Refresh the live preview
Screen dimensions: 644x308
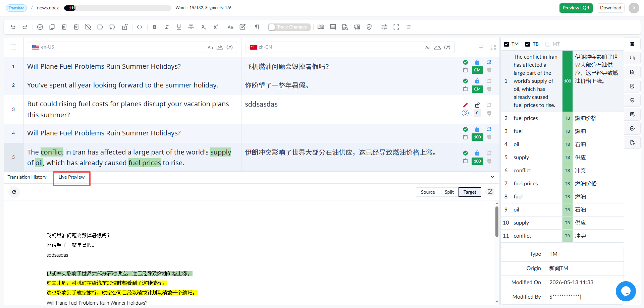(x=14, y=192)
